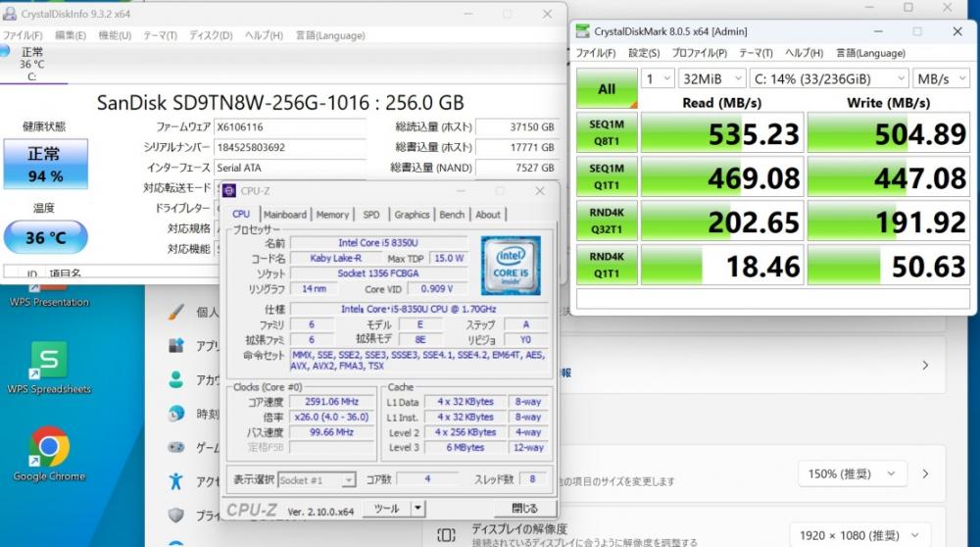Open CrystalDiskMark 言語(Language) menu
This screenshot has height=547, width=980.
coord(870,53)
